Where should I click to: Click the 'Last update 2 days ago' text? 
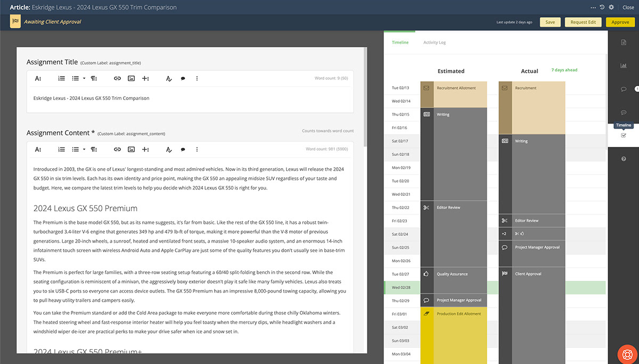(514, 22)
